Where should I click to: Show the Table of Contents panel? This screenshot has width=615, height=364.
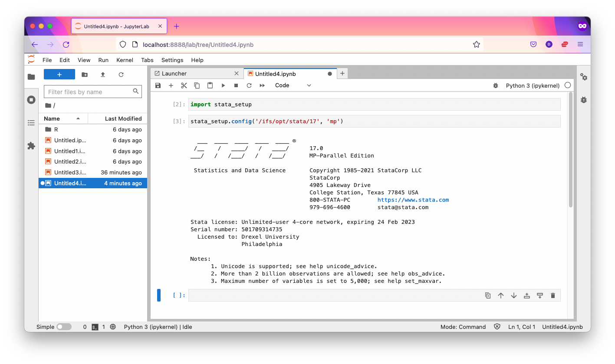click(x=31, y=123)
